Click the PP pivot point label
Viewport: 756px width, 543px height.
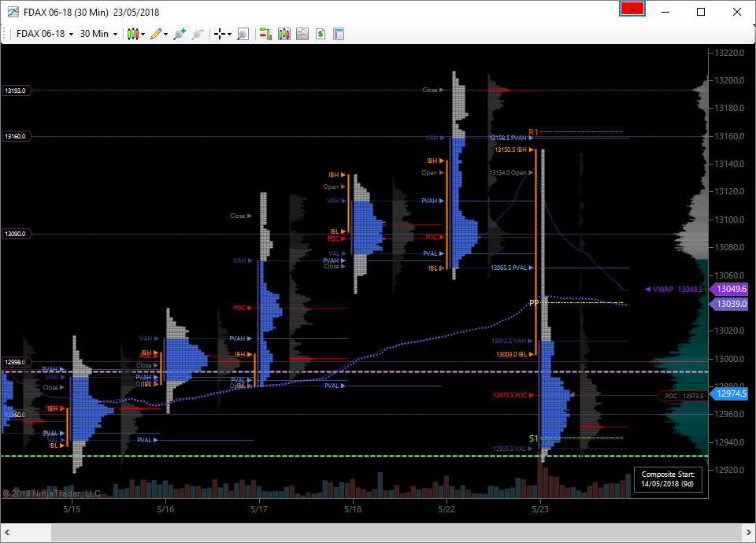[534, 303]
